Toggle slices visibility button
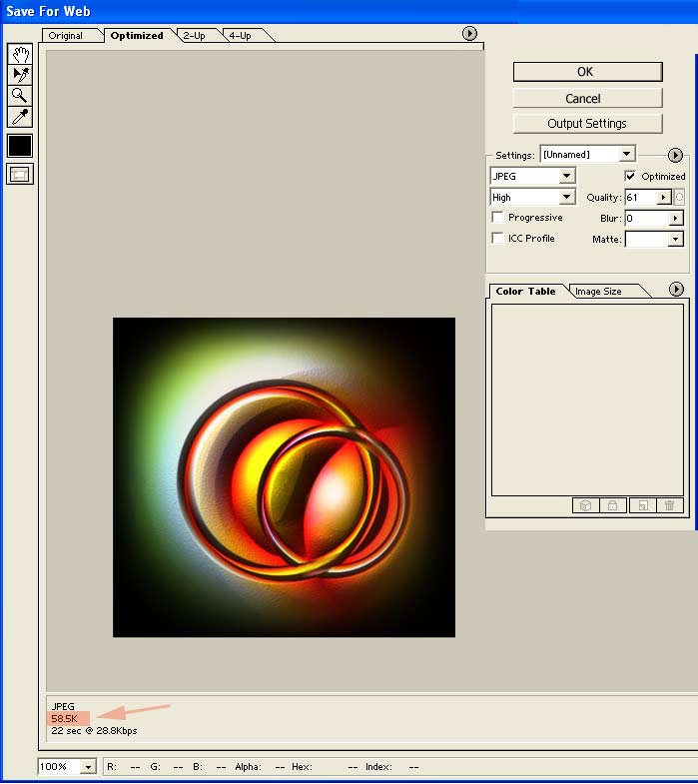Screen dimensions: 698x784 point(20,174)
